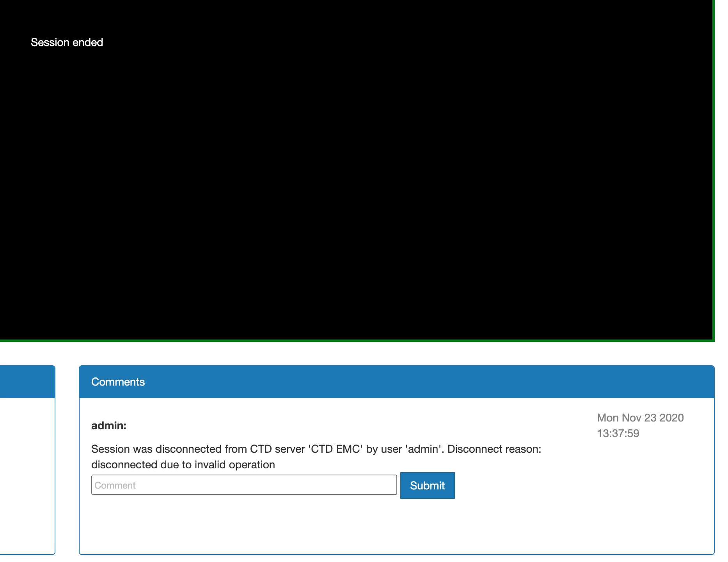Click the Submit button
The image size is (728, 562).
click(x=427, y=486)
